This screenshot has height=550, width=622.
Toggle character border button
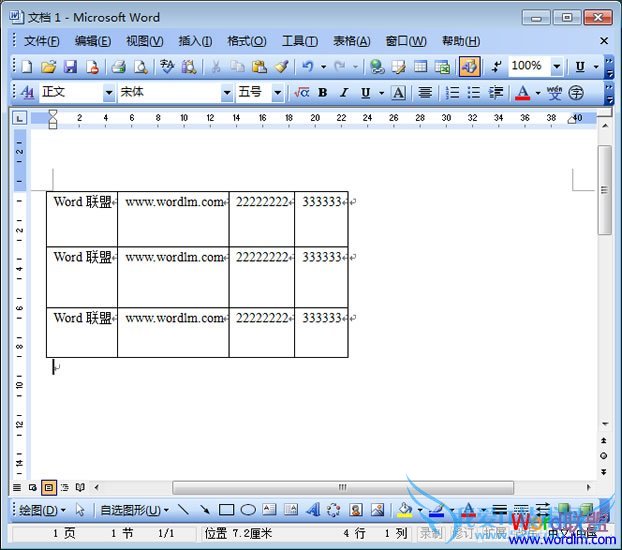pyautogui.click(x=399, y=93)
